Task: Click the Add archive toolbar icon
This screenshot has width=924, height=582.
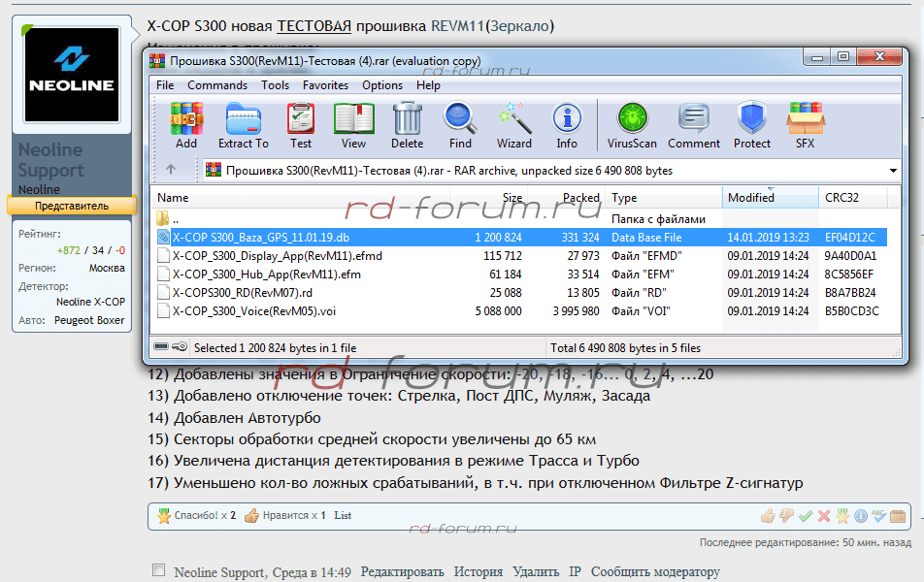Action: pyautogui.click(x=186, y=125)
